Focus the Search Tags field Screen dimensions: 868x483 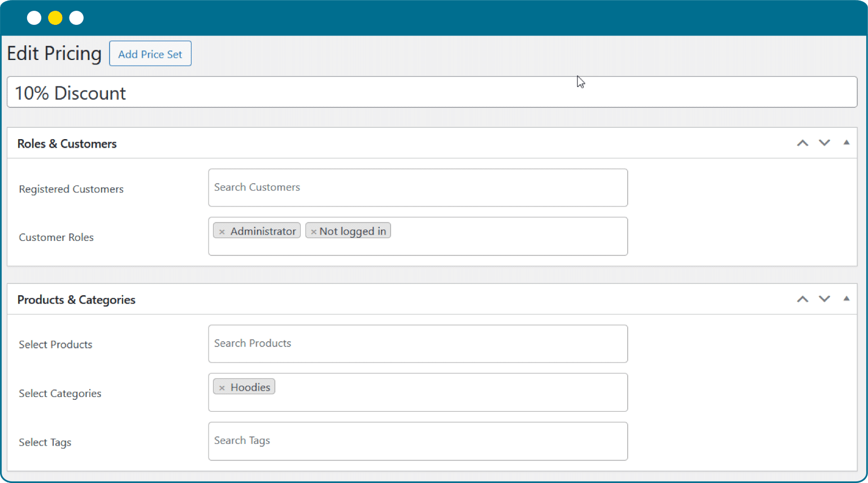[x=418, y=441]
